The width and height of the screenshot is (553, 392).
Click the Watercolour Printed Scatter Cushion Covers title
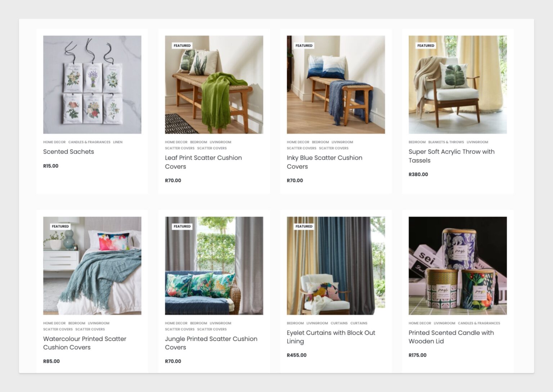click(x=85, y=343)
